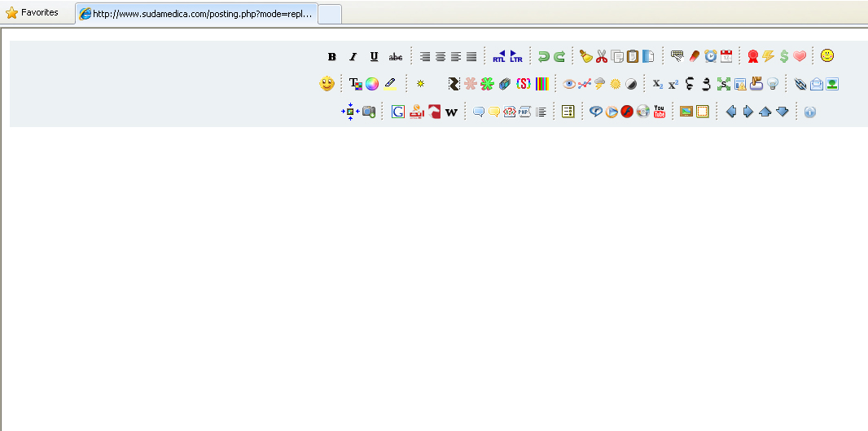Click the red scissors cut icon
The width and height of the screenshot is (868, 431).
coord(602,56)
